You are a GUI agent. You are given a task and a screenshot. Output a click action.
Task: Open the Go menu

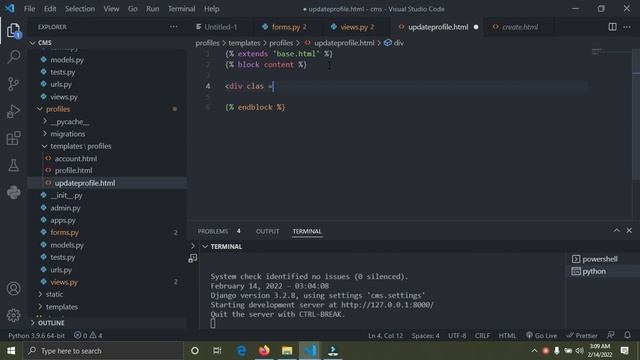133,9
